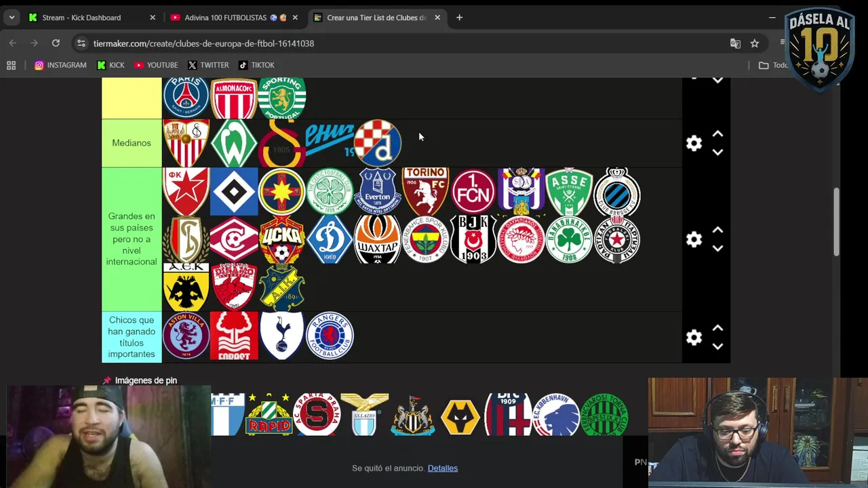The width and height of the screenshot is (868, 488).
Task: Click the Shakhtar Donetsk logo
Action: coord(378,239)
